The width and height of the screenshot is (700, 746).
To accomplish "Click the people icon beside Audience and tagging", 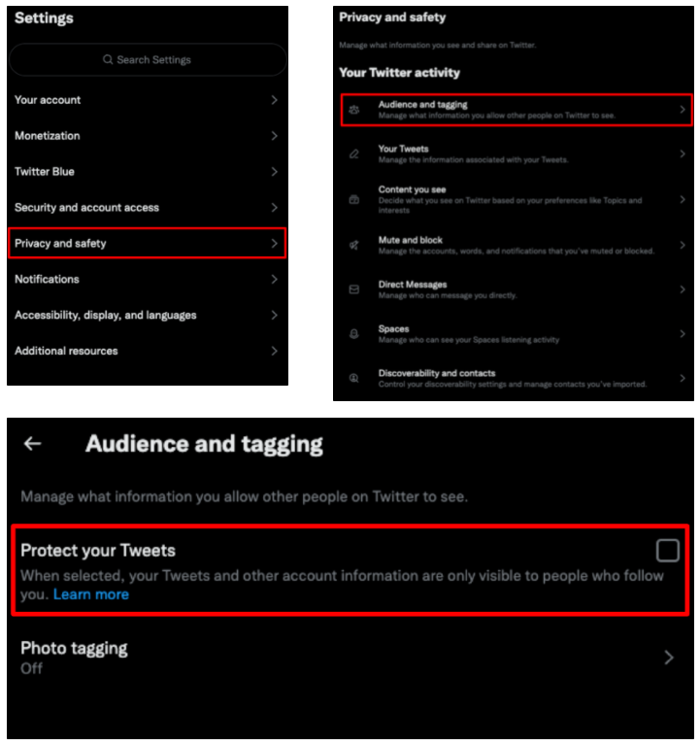I will [x=354, y=110].
